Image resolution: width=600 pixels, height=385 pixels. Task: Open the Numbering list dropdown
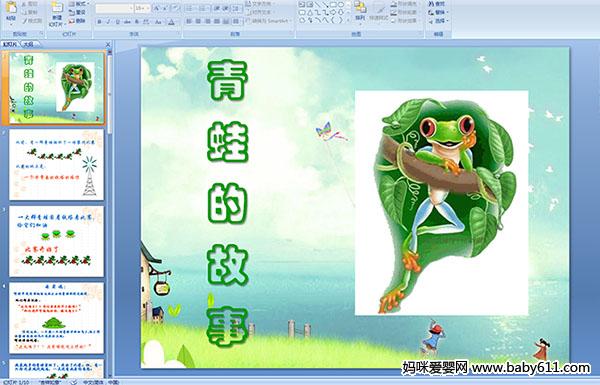(204, 8)
